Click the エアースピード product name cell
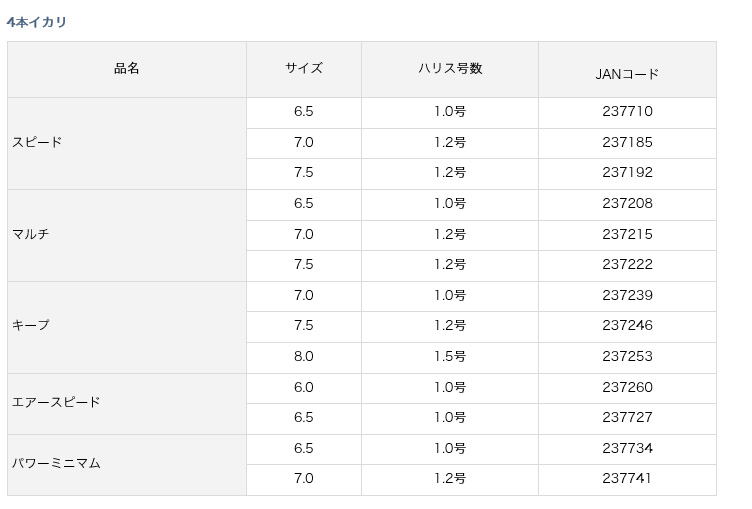The image size is (752, 509). 127,404
